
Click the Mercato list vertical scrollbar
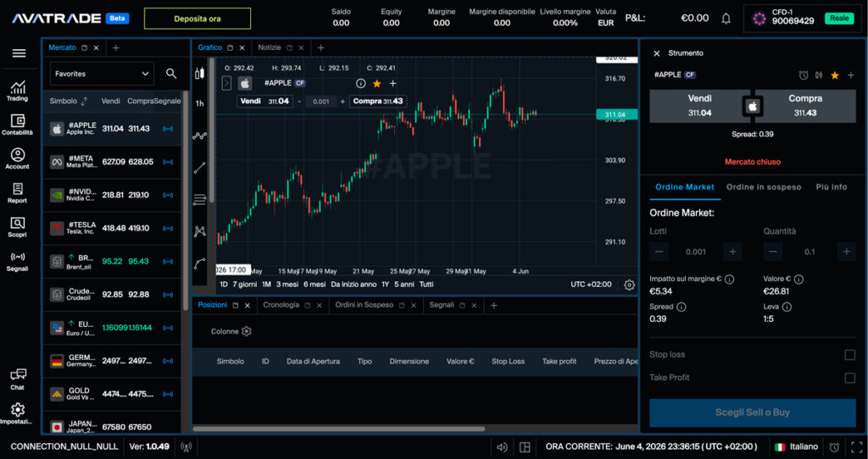click(x=186, y=202)
